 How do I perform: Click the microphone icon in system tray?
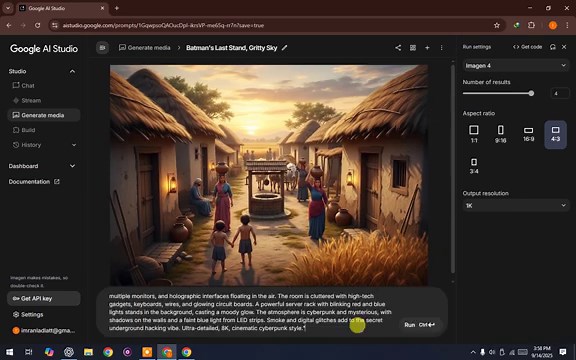pos(482,352)
